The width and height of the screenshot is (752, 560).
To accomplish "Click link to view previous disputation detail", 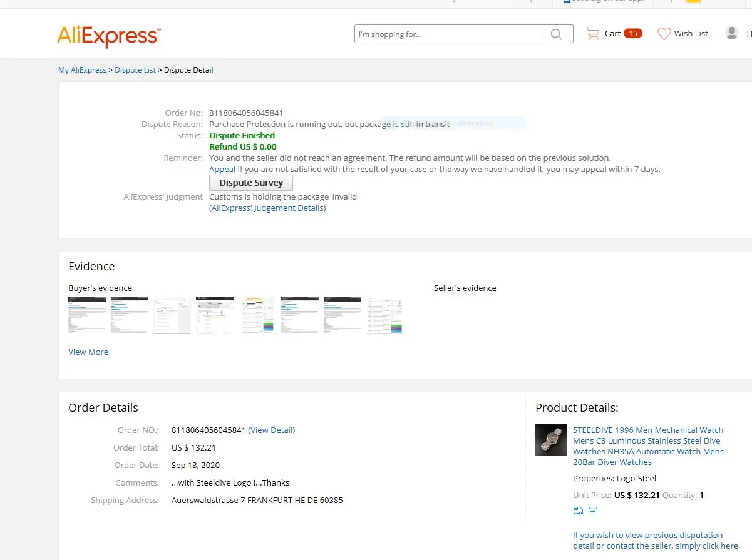I will tap(656, 541).
